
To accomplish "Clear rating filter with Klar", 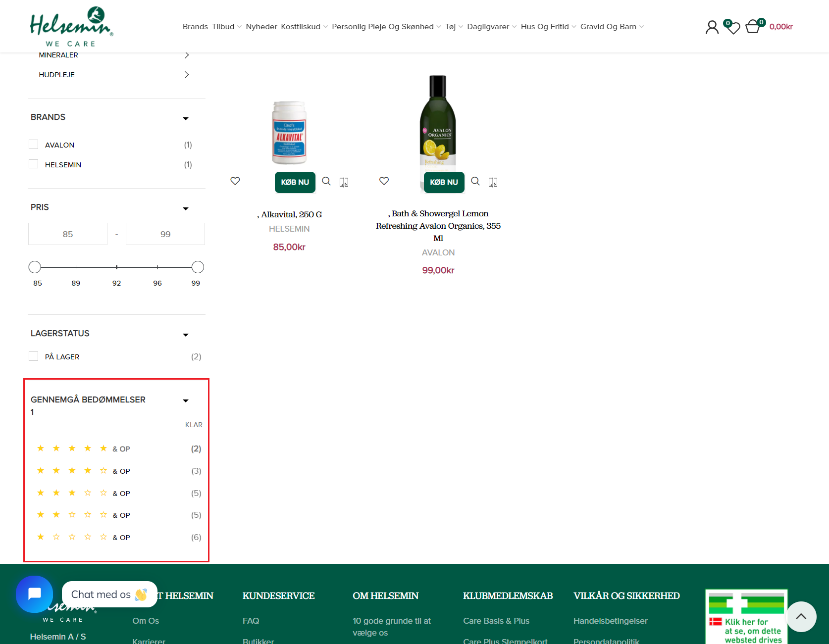I will [194, 425].
